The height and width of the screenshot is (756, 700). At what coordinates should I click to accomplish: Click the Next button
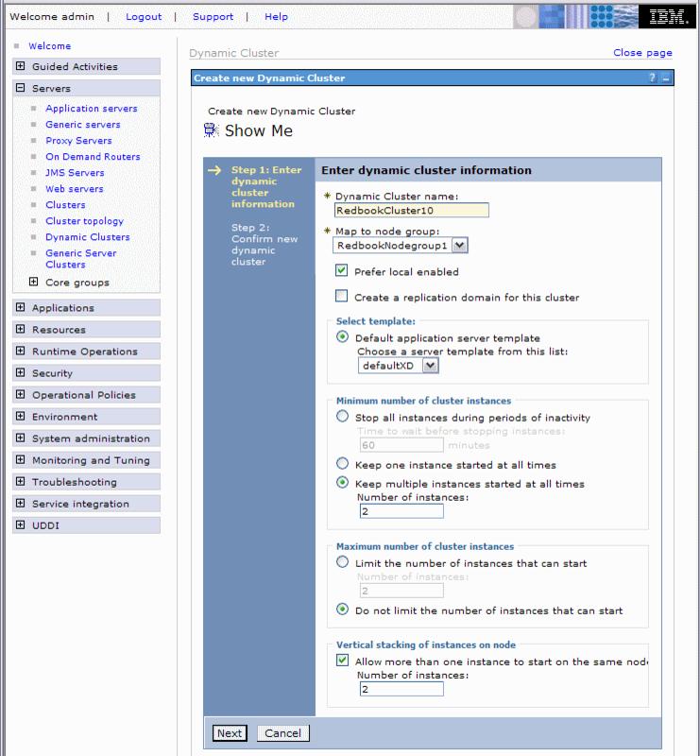click(x=230, y=733)
